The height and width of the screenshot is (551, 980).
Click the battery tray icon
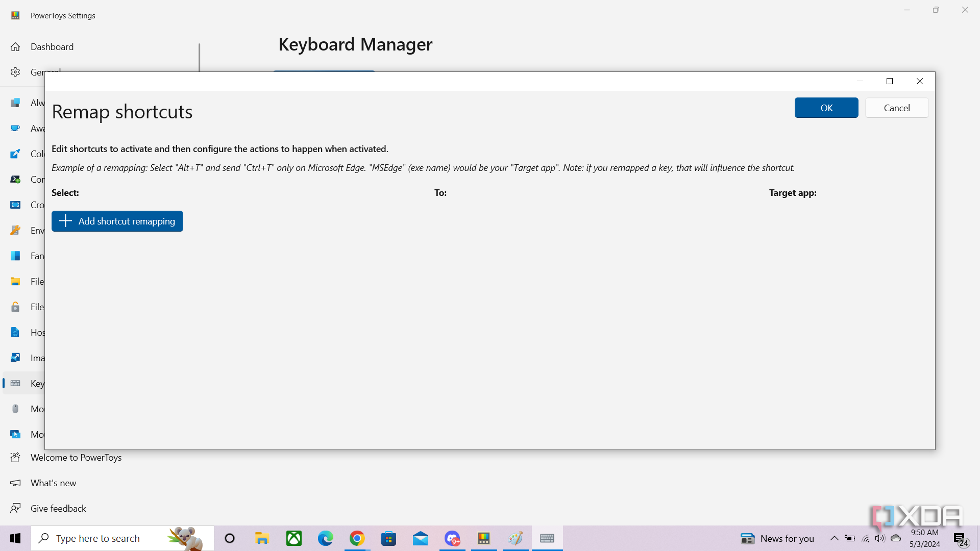[850, 538]
